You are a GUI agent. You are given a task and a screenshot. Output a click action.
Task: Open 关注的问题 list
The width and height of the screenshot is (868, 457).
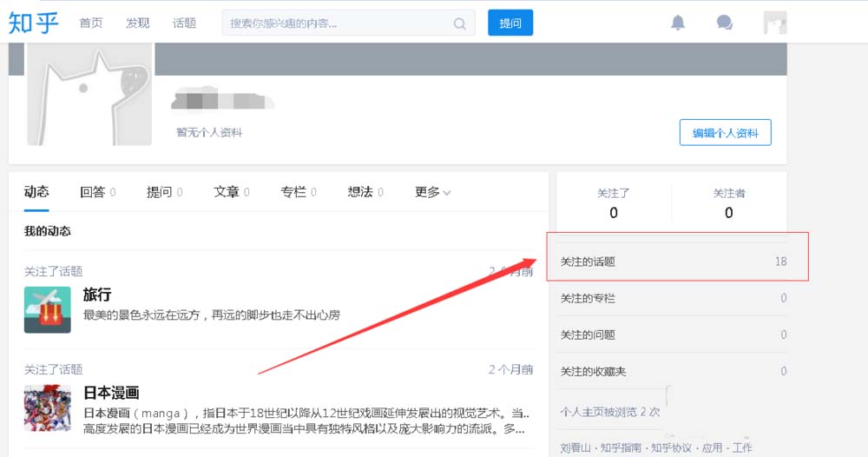672,334
